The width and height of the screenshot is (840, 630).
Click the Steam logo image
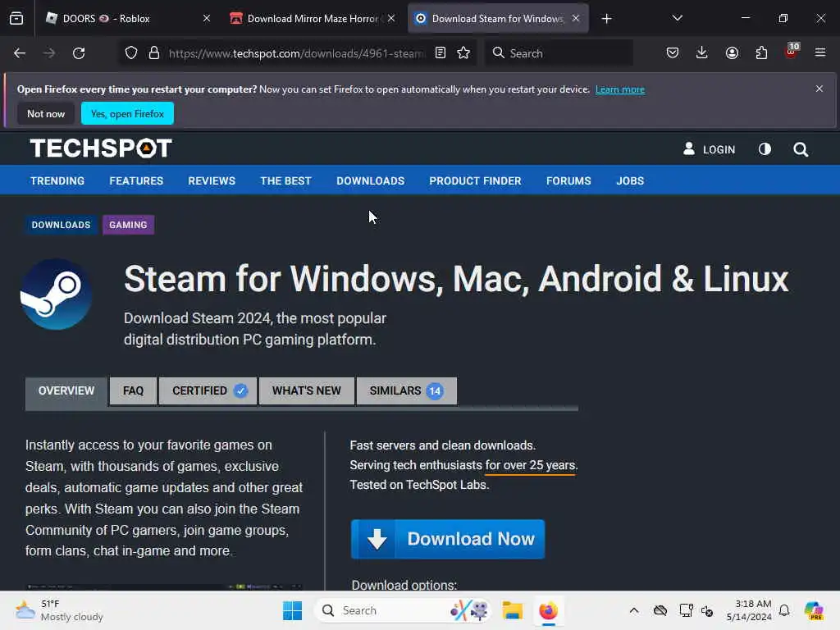(56, 294)
